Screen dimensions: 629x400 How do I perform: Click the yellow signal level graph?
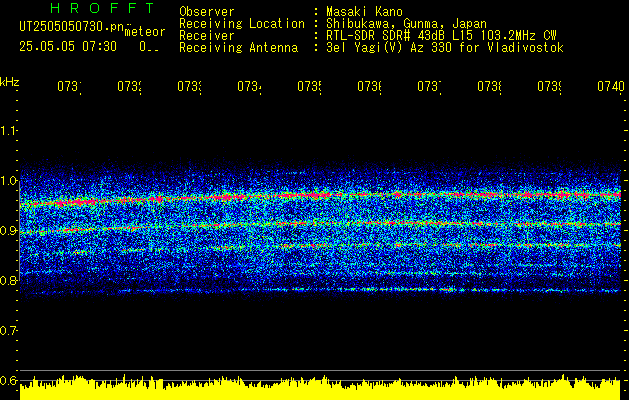(320, 388)
